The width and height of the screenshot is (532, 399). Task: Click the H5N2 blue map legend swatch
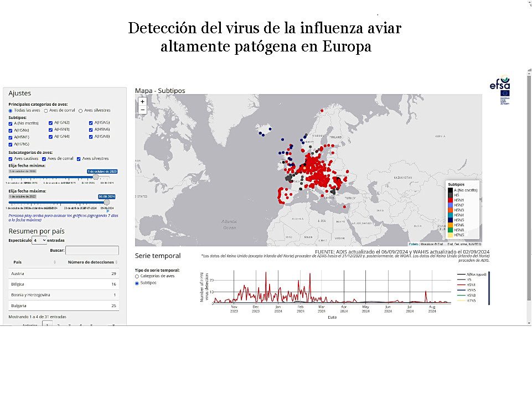pos(450,205)
